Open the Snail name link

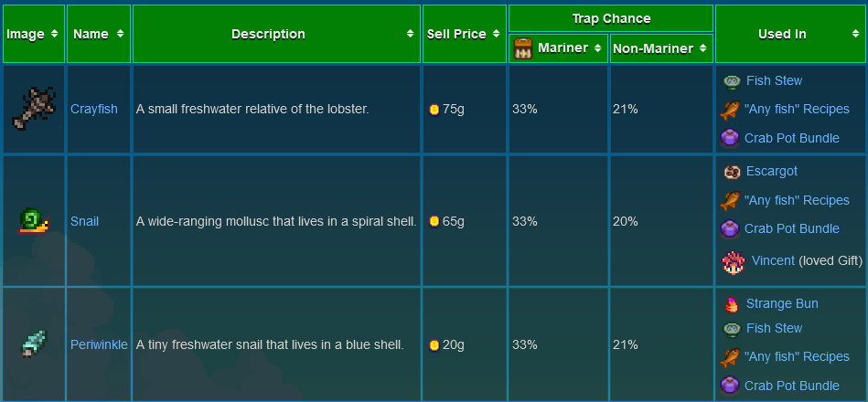[84, 222]
